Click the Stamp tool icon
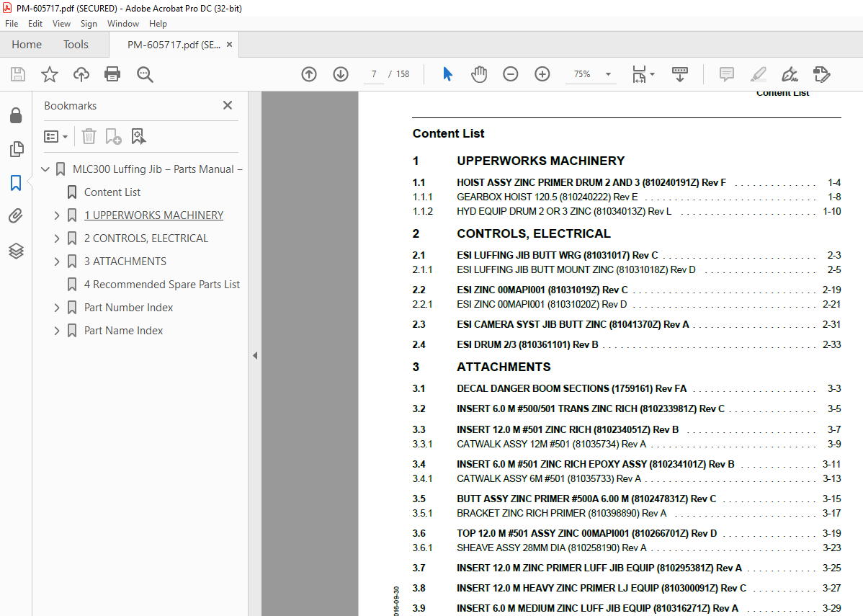The width and height of the screenshot is (863, 616). point(822,74)
